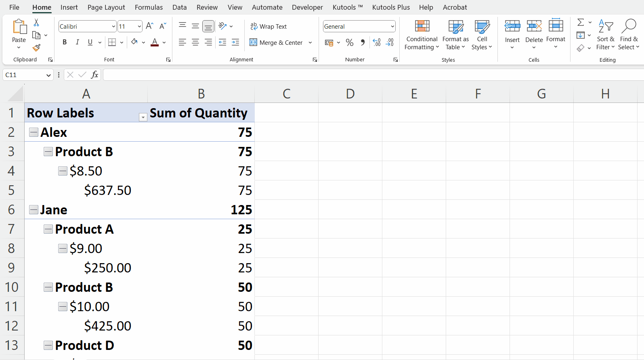Switch to the Insert tab
Viewport: 644px width, 360px height.
point(69,7)
